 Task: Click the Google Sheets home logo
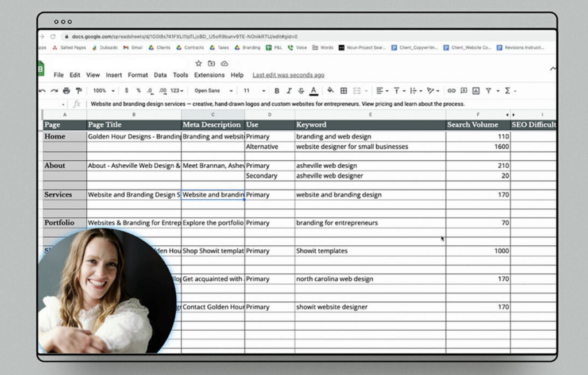[x=41, y=69]
